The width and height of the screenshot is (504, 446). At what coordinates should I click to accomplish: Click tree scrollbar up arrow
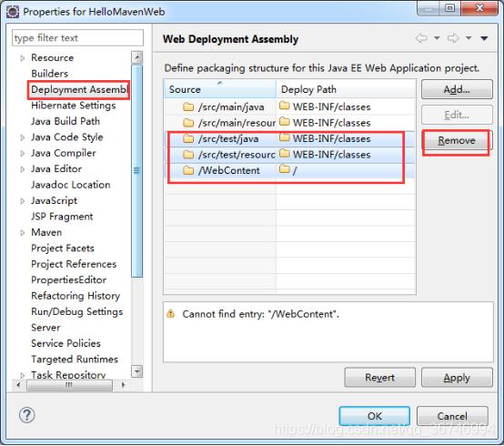point(137,57)
